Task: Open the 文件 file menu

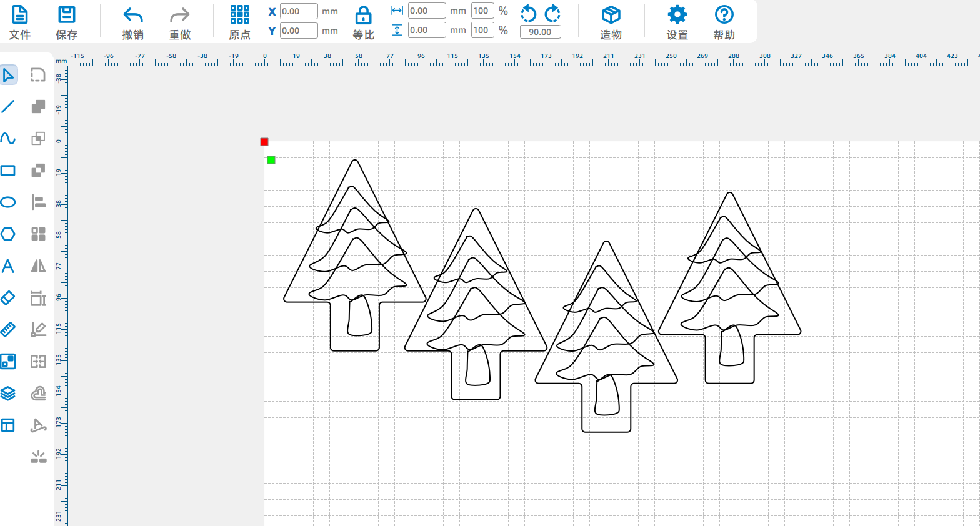Action: [20, 22]
